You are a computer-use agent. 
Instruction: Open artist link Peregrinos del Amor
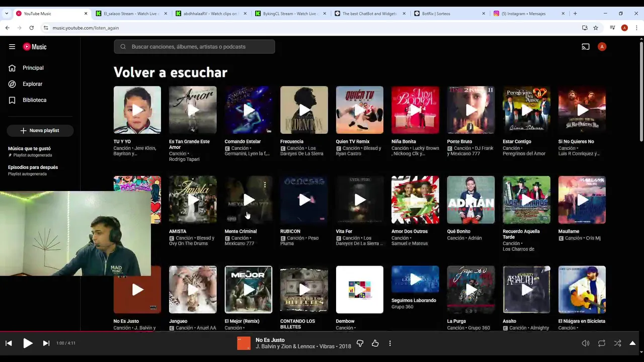[x=524, y=154]
